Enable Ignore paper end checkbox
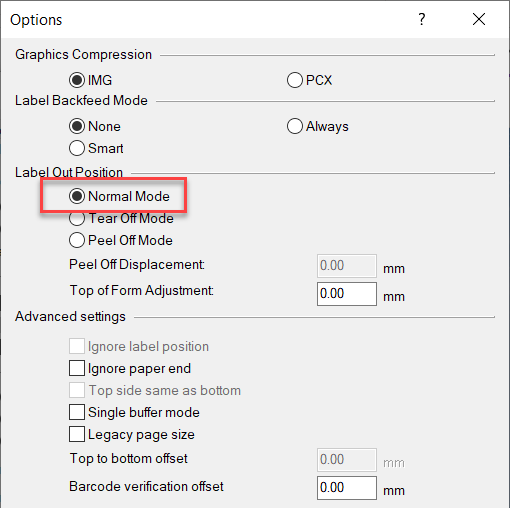This screenshot has width=510, height=508. pyautogui.click(x=77, y=368)
